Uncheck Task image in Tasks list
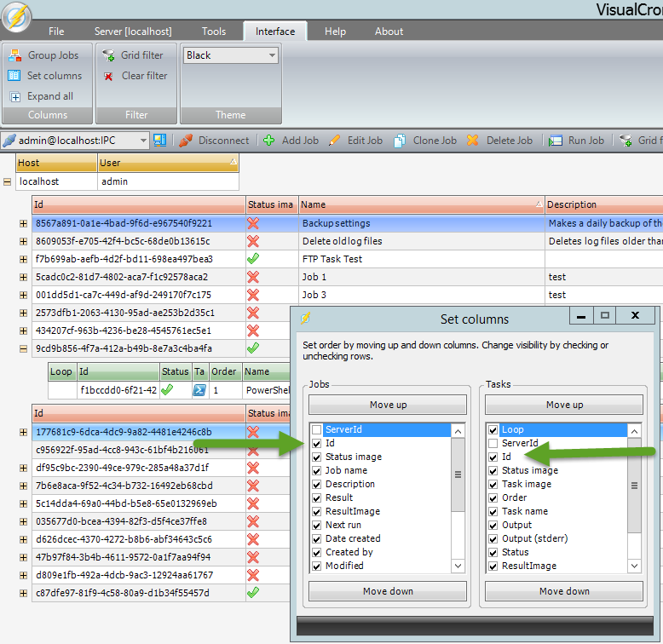The image size is (663, 644). point(493,484)
